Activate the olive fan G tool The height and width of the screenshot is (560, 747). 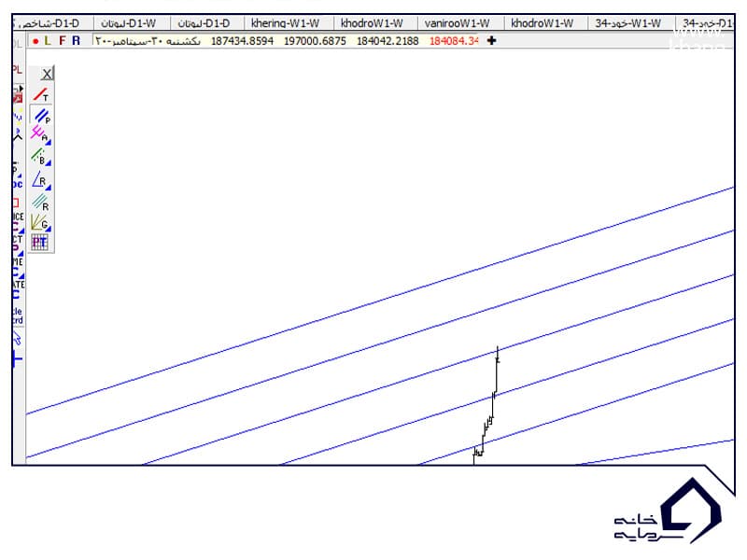[x=40, y=222]
